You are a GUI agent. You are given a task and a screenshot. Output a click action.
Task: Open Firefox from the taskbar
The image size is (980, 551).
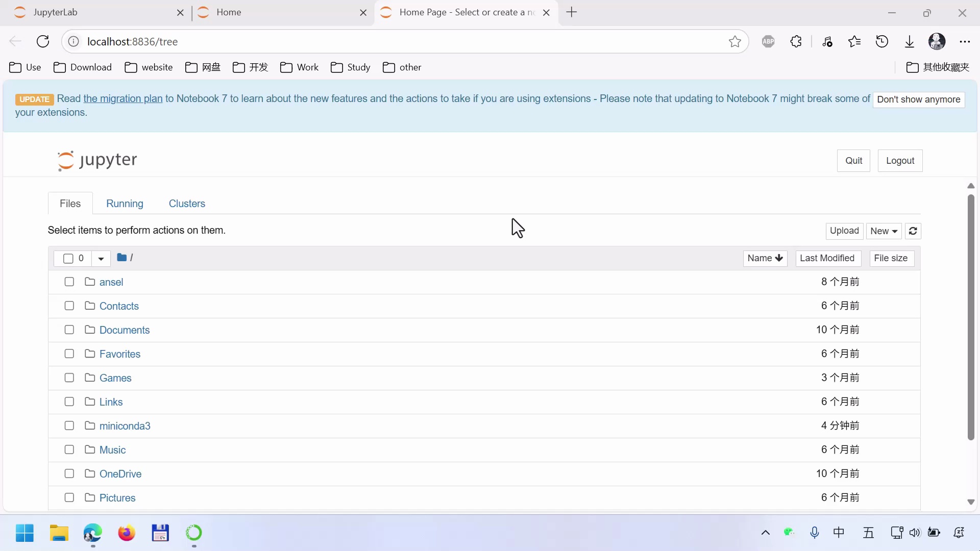click(x=127, y=533)
